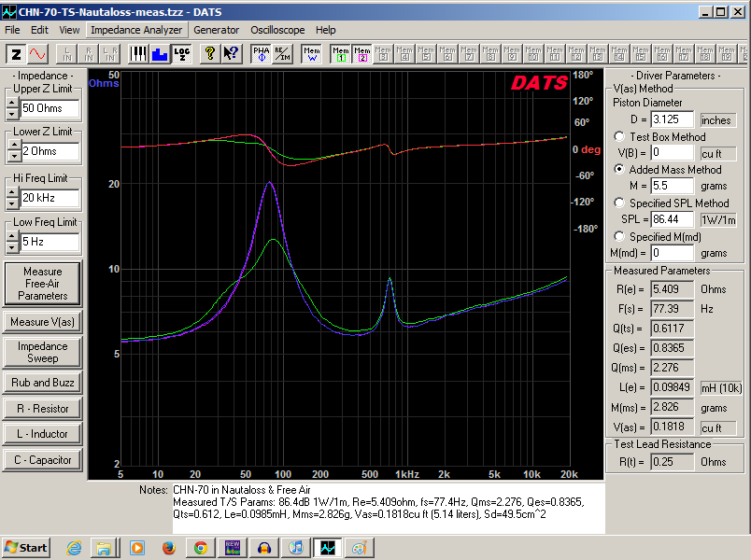751x560 pixels.
Task: Select the Z impedance analyzer mode icon
Action: (x=16, y=54)
